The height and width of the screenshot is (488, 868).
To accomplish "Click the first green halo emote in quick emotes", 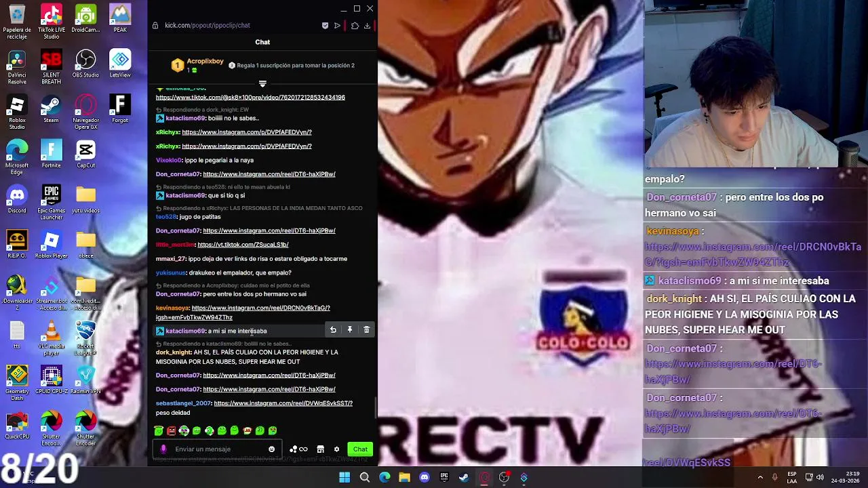I will 159,430.
